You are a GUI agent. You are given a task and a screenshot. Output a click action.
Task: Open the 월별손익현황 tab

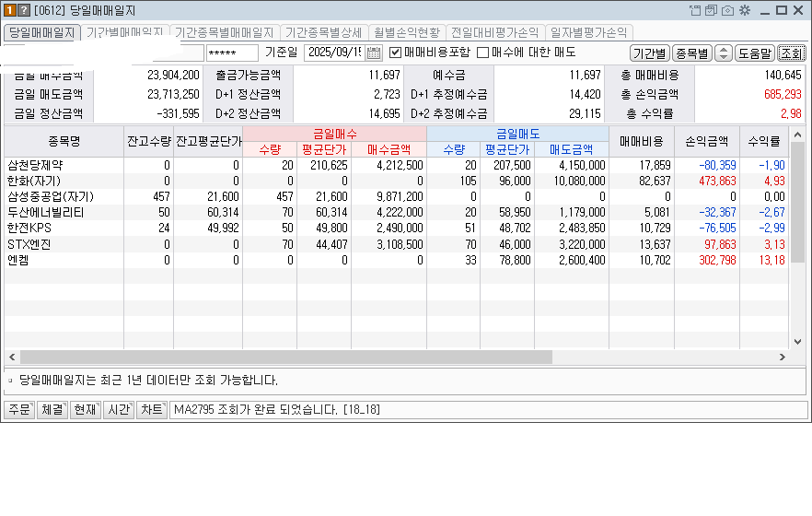coord(407,32)
